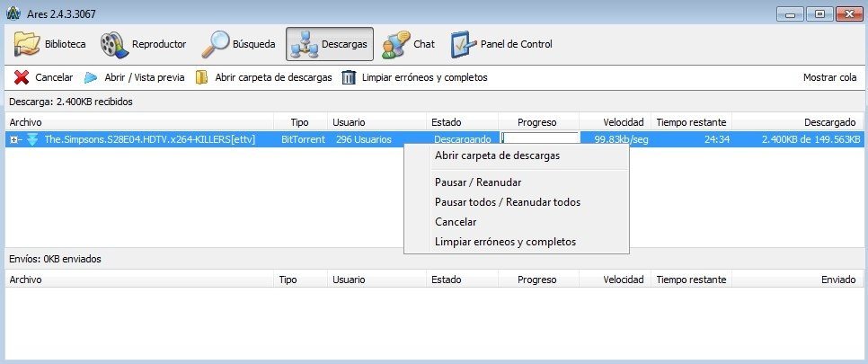Click the Descargando status cell
Viewport: 868px width, 364px height.
point(462,139)
